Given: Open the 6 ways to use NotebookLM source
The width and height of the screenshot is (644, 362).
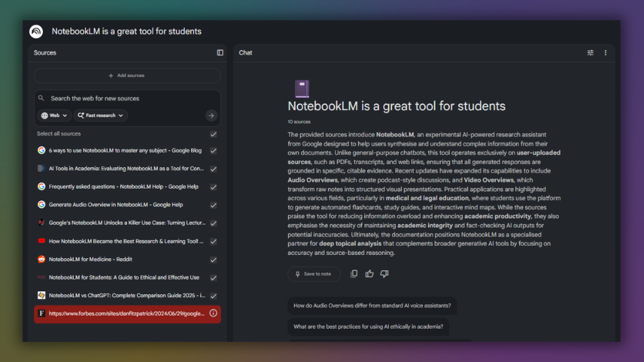Looking at the screenshot, I should pyautogui.click(x=125, y=151).
